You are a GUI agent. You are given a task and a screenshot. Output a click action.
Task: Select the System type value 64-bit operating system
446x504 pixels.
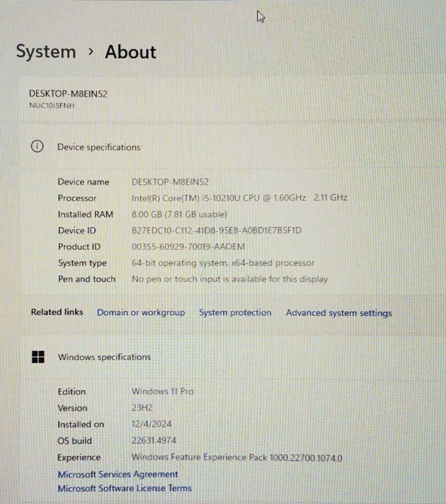[223, 263]
